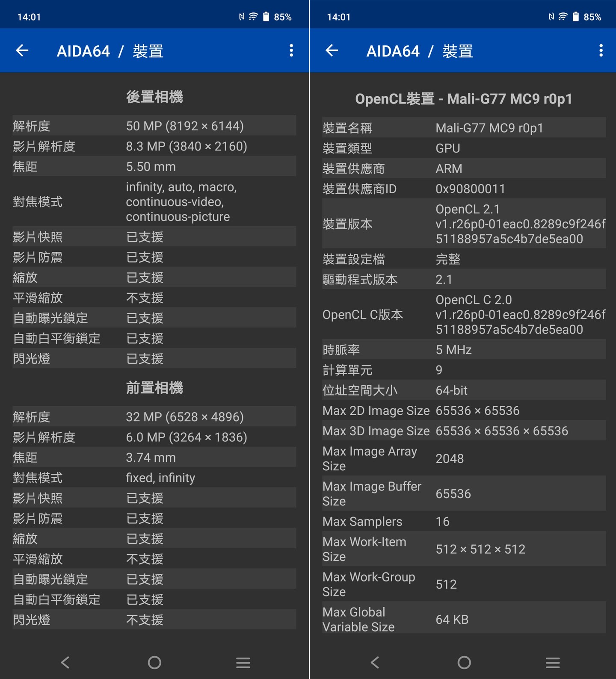Tap the 2.1 driver version value
The image size is (616, 679).
click(444, 279)
